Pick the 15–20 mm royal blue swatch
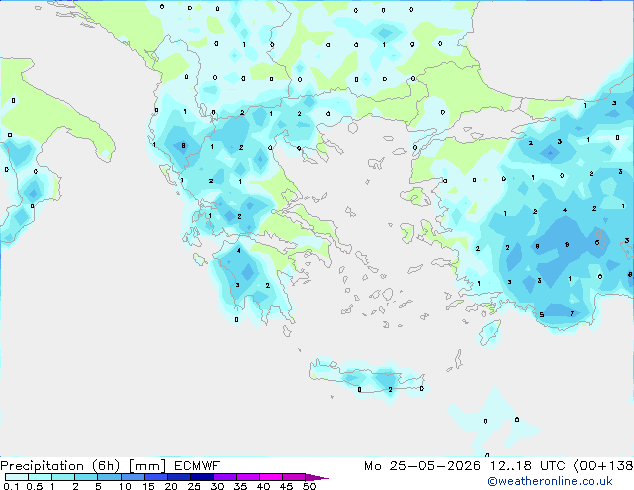Screen dimensions: 634x490 coord(155,477)
